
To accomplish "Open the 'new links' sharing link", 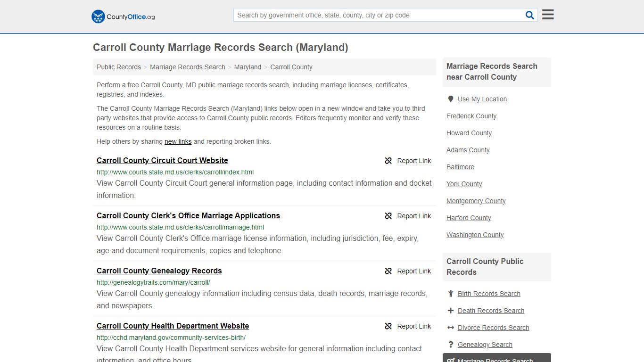I will (x=178, y=141).
